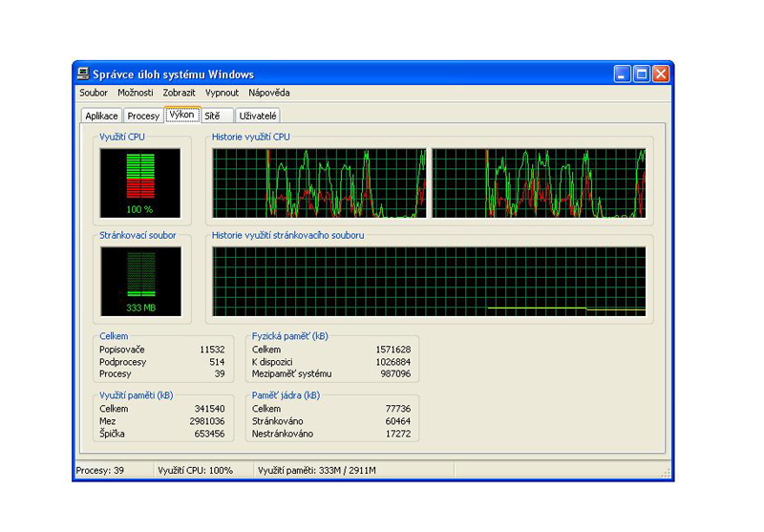Click the page file history graph
The width and height of the screenshot is (764, 532).
pos(429,282)
